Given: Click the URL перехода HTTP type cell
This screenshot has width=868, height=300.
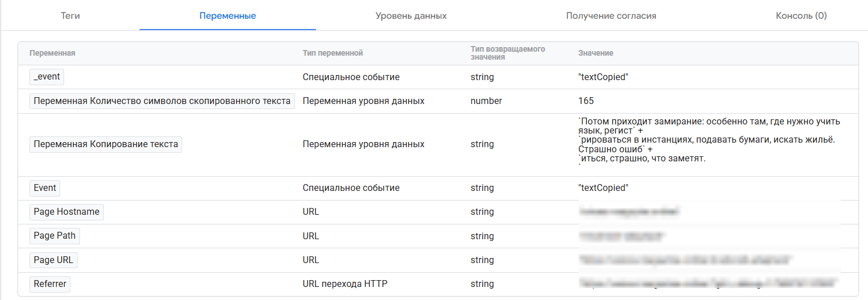Looking at the screenshot, I should [x=345, y=284].
